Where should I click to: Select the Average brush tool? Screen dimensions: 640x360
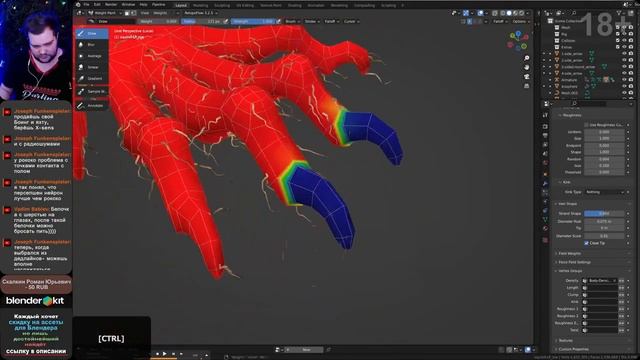(91, 56)
